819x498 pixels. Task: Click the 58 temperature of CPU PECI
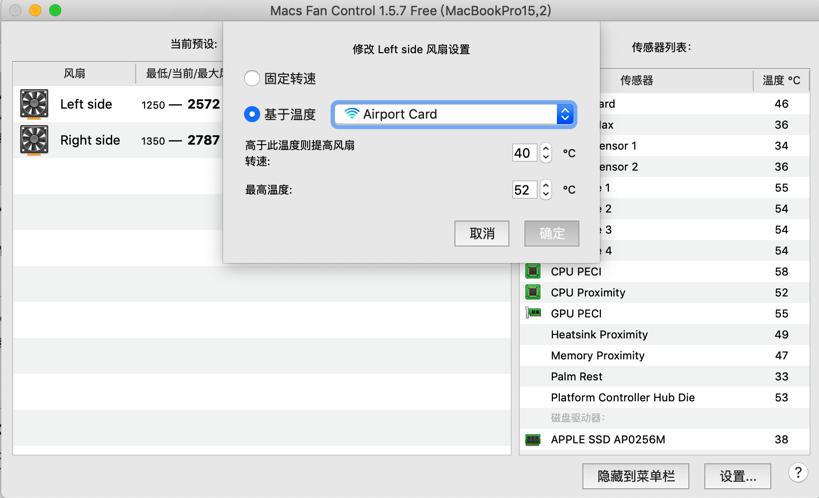coord(781,271)
